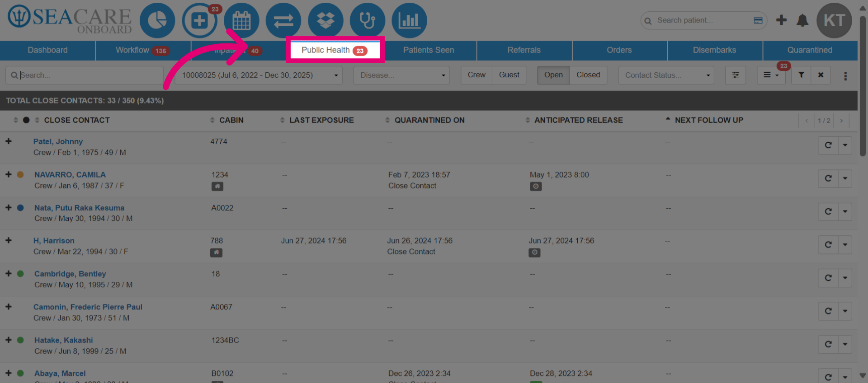Open the transfer arrows icon
868x383 pixels.
tap(283, 20)
